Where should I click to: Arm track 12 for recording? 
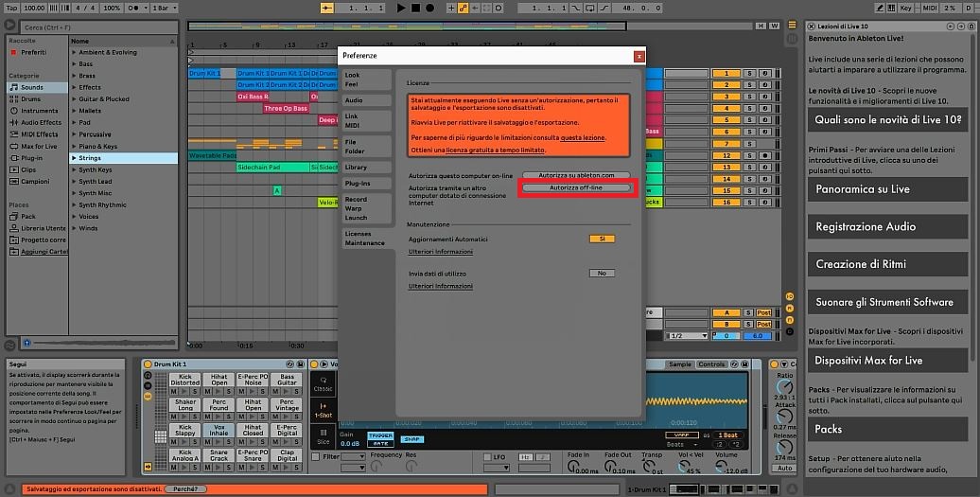coord(764,155)
